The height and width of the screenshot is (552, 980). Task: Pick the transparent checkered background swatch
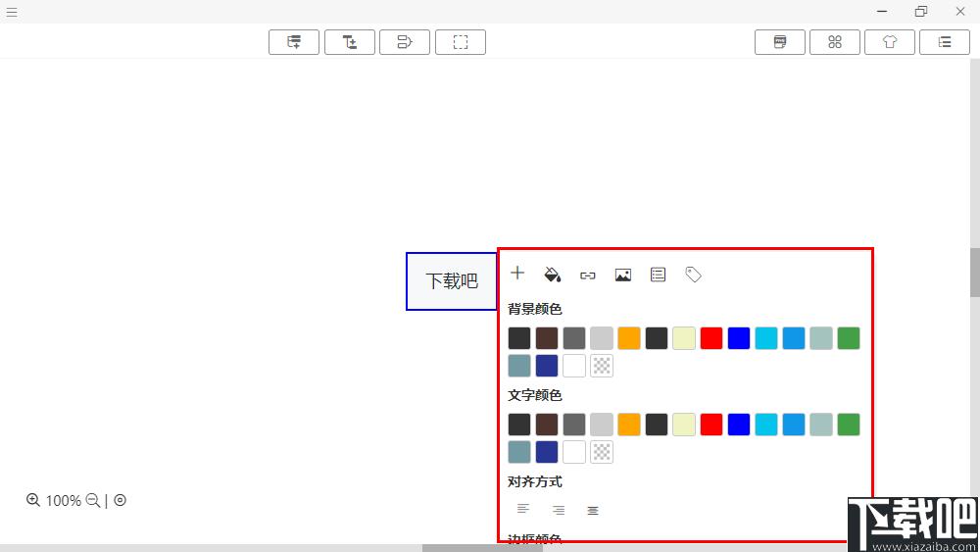pos(602,366)
